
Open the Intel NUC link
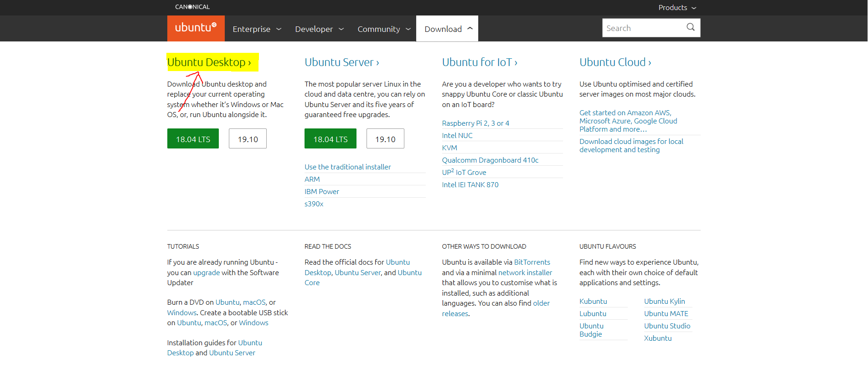coord(457,136)
